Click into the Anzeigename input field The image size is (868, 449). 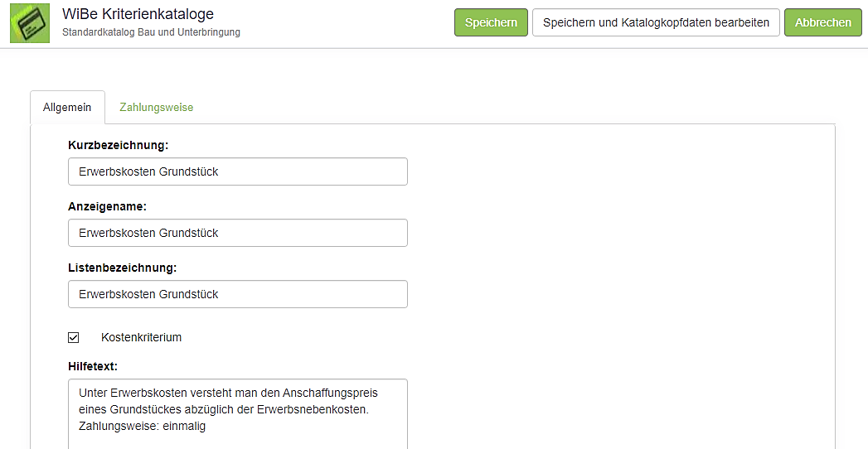237,233
